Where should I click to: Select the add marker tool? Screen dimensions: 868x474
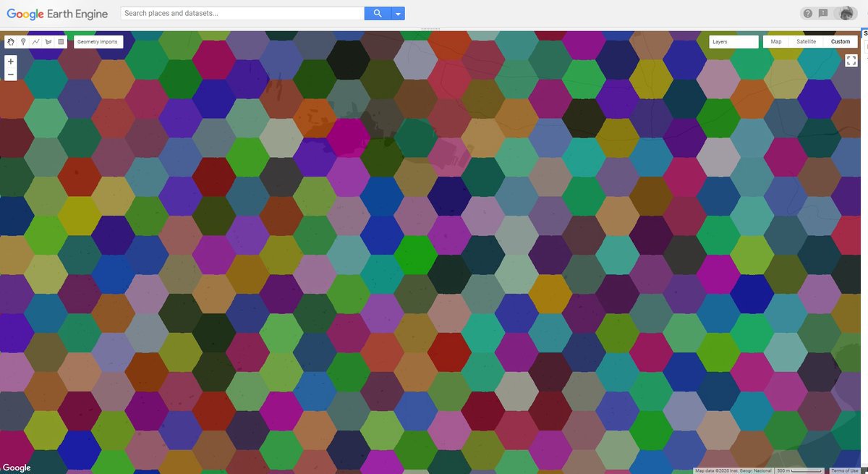tap(23, 42)
